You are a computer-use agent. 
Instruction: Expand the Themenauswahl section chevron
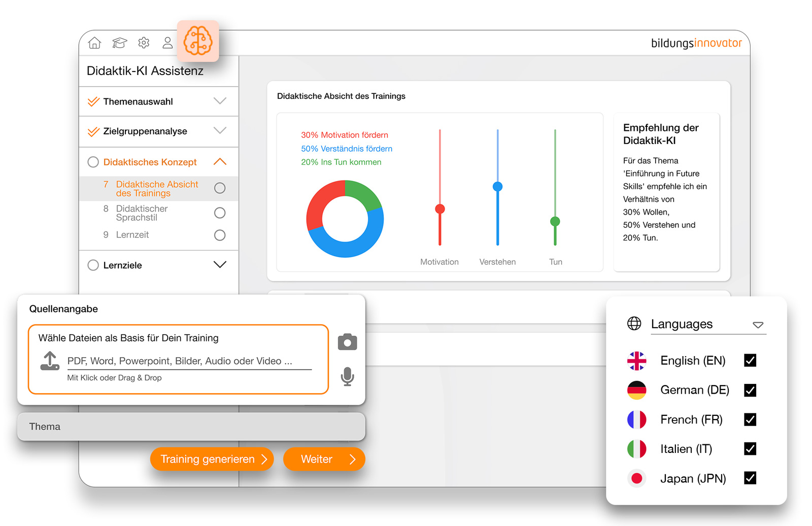coord(220,101)
